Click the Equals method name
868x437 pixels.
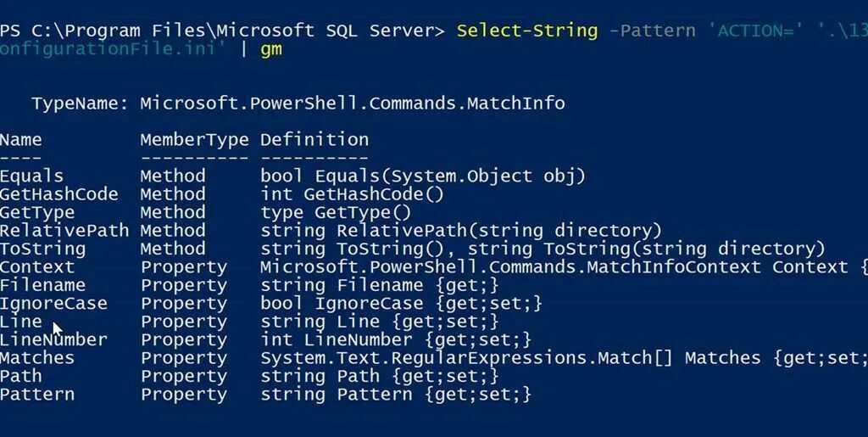(x=31, y=176)
